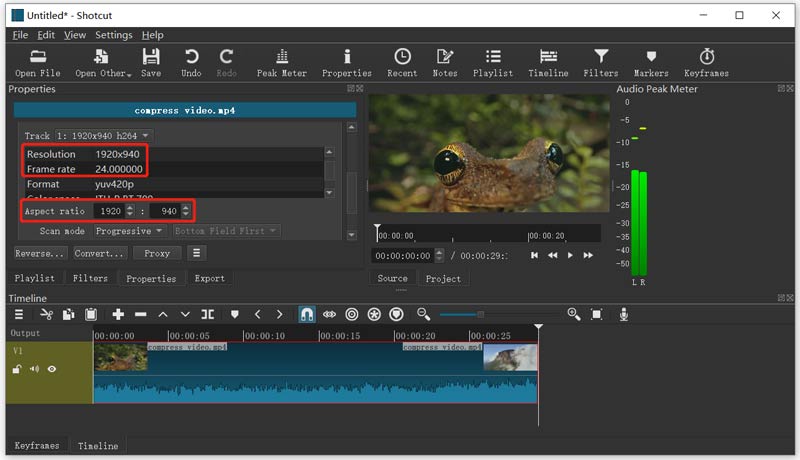Click the Proxy button
Viewport: 800px width, 460px height.
157,253
